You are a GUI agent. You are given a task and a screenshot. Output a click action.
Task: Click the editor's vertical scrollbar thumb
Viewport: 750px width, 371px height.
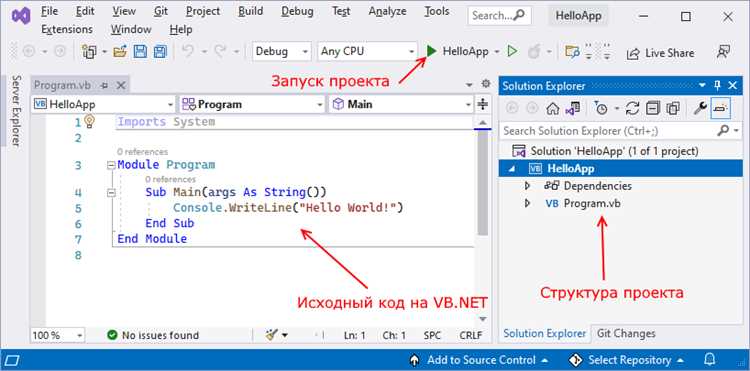pos(483,182)
